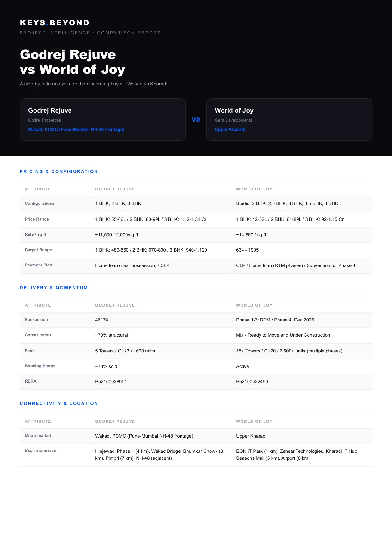This screenshot has height=555, width=392.
Task: Click RERA number P52100022499
Action: (252, 382)
